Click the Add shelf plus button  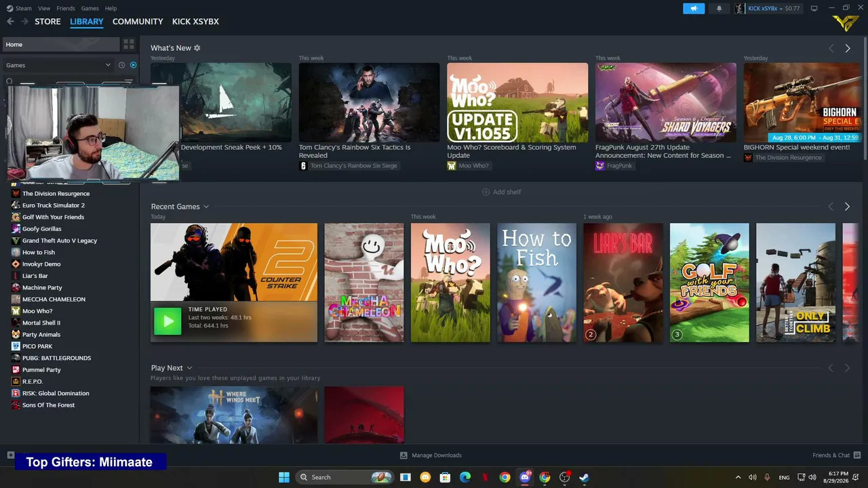(501, 192)
